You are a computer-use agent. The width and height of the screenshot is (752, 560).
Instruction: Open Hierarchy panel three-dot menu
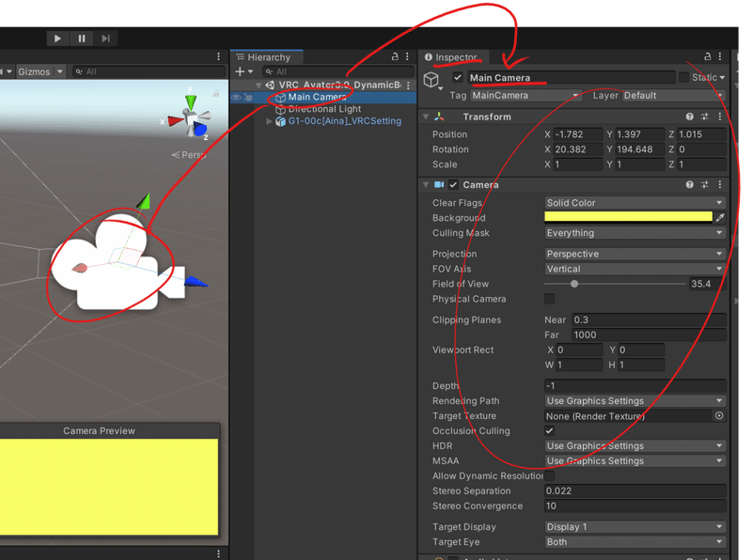click(407, 56)
